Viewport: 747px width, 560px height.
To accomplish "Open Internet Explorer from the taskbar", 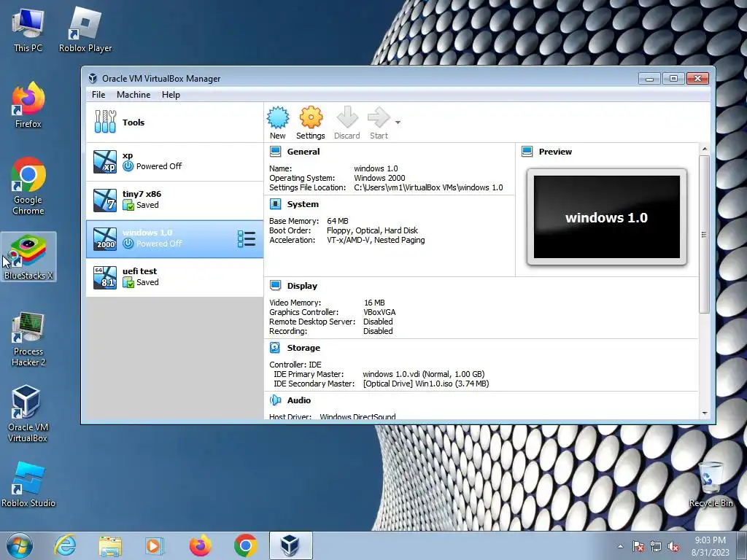I will 65,545.
